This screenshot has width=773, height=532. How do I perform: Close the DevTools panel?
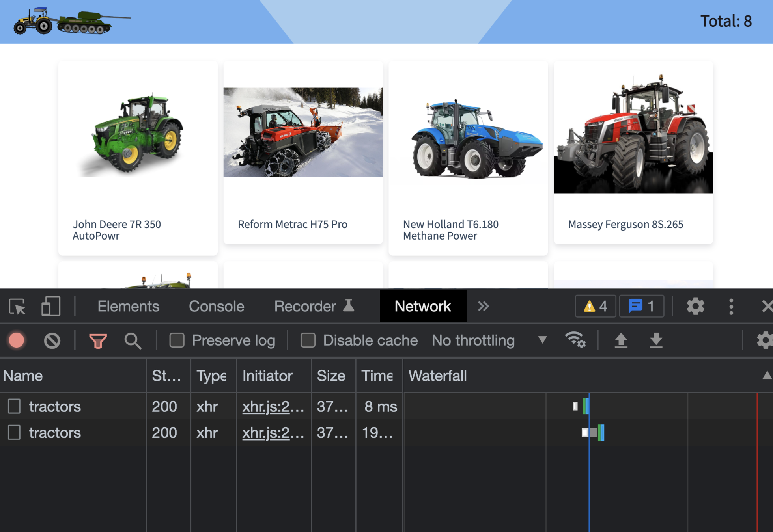(766, 306)
